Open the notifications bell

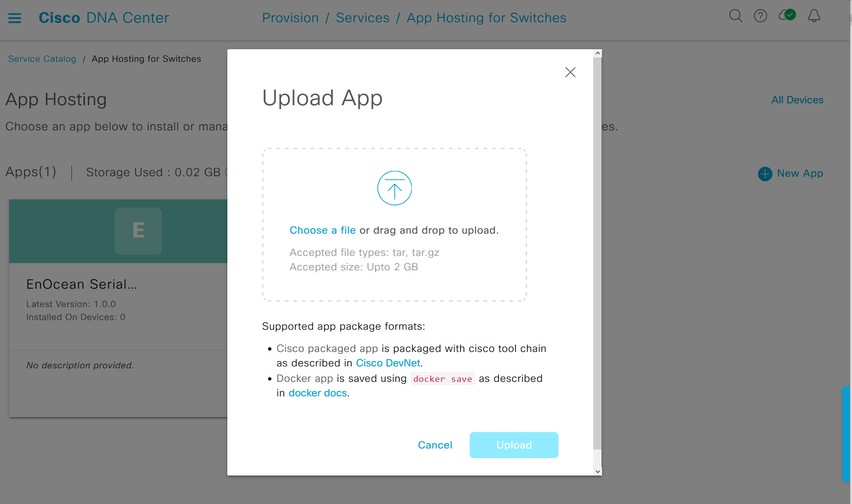click(814, 16)
